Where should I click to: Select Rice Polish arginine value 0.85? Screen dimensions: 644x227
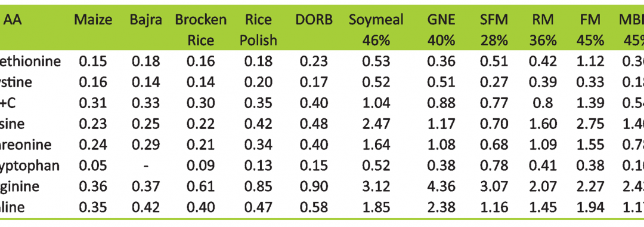coord(258,186)
